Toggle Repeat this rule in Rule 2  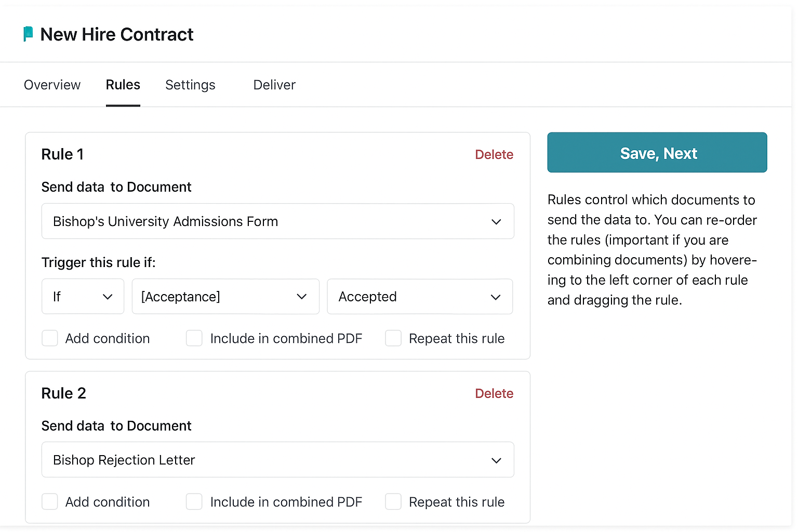pos(393,502)
